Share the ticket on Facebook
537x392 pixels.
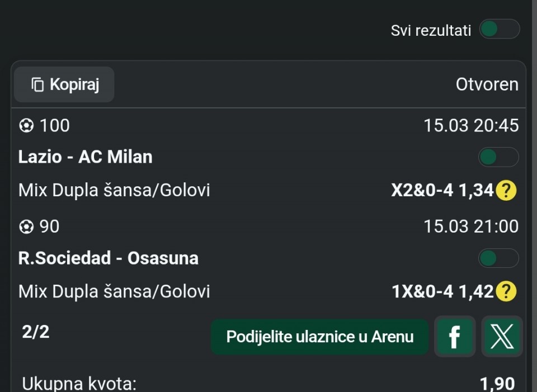pyautogui.click(x=455, y=337)
